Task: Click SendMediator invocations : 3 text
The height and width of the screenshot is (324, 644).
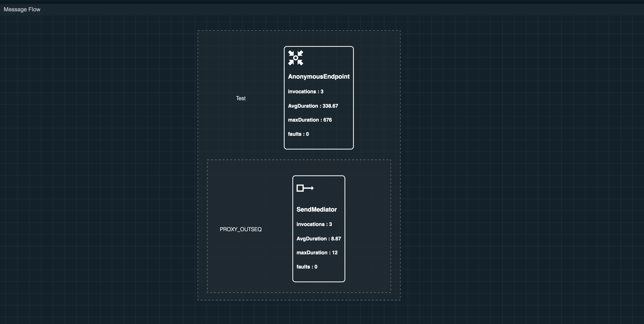Action: pos(314,224)
